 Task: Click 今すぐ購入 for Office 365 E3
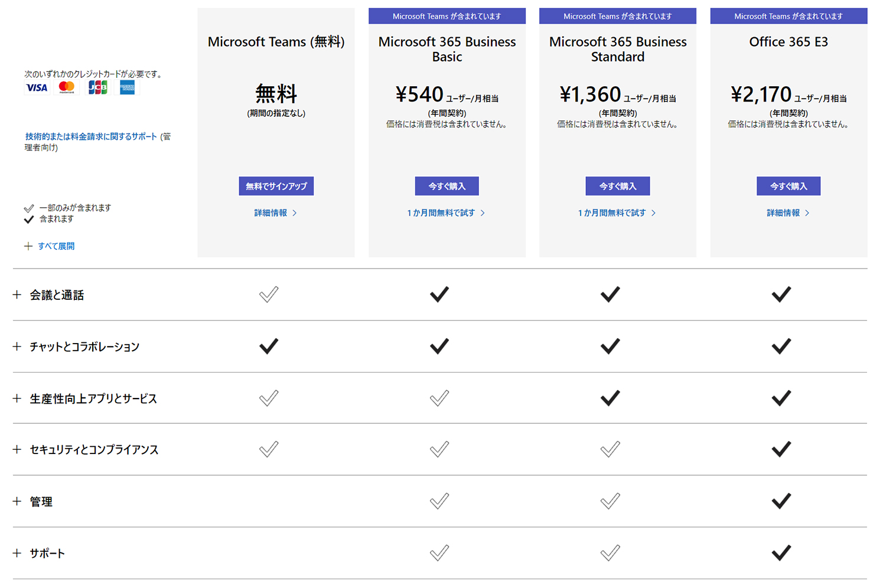(789, 186)
